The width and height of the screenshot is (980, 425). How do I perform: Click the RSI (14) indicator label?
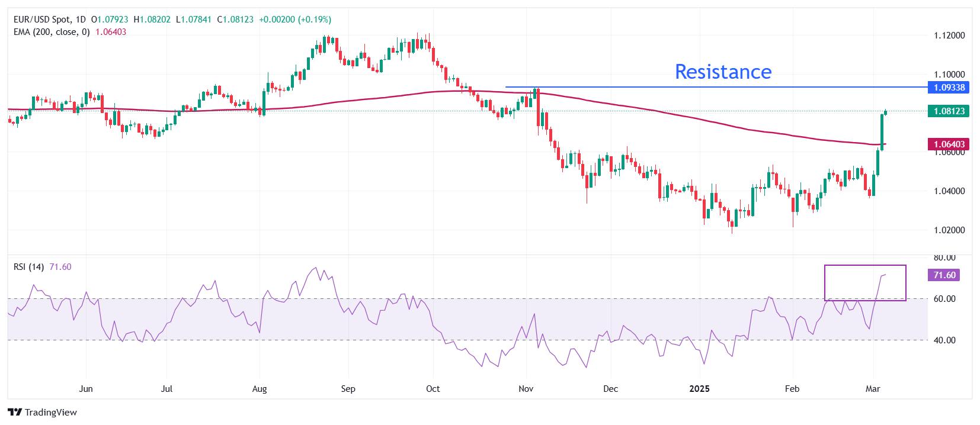(28, 267)
